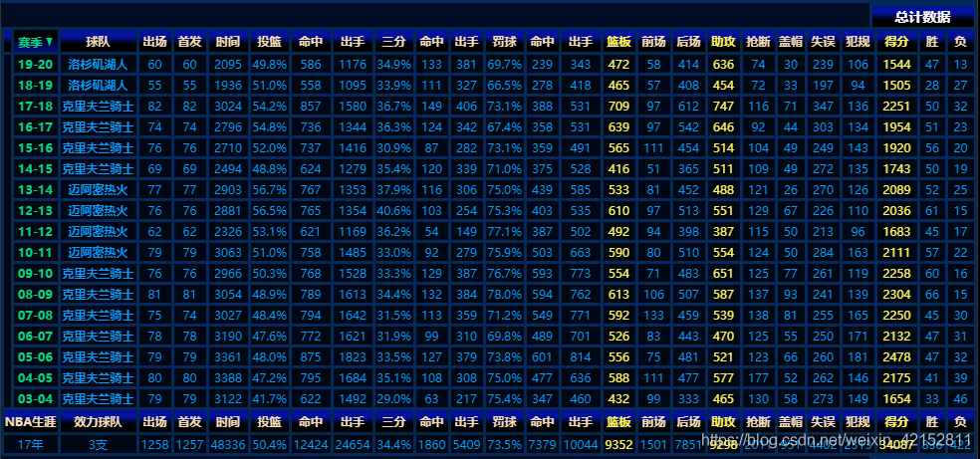Select the 1544 points cell
The height and width of the screenshot is (459, 980).
pyautogui.click(x=896, y=65)
